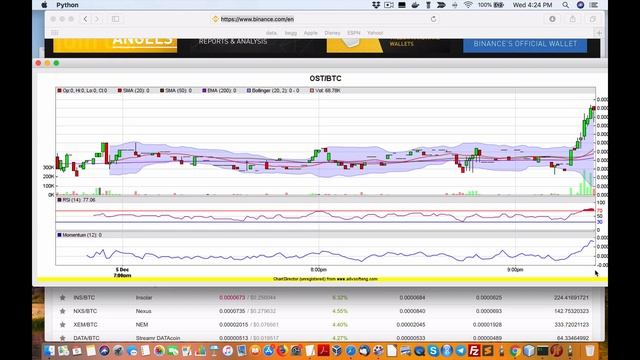The width and height of the screenshot is (640, 360).
Task: Reload the Binance page
Action: tap(433, 19)
